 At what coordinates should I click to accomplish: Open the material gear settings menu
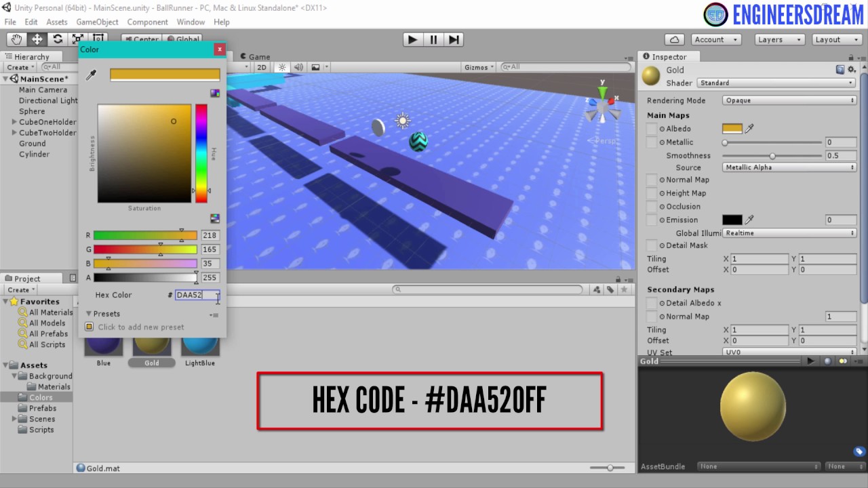tap(852, 70)
